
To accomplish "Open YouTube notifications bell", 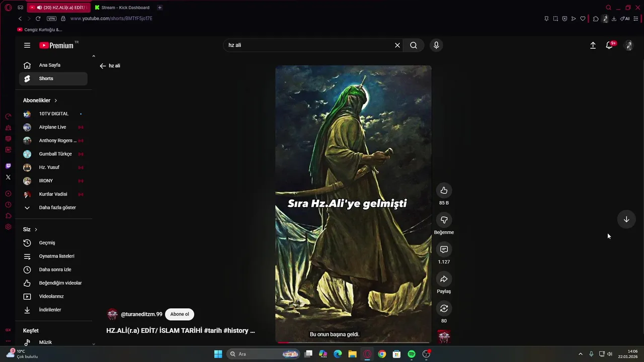I will (x=609, y=45).
